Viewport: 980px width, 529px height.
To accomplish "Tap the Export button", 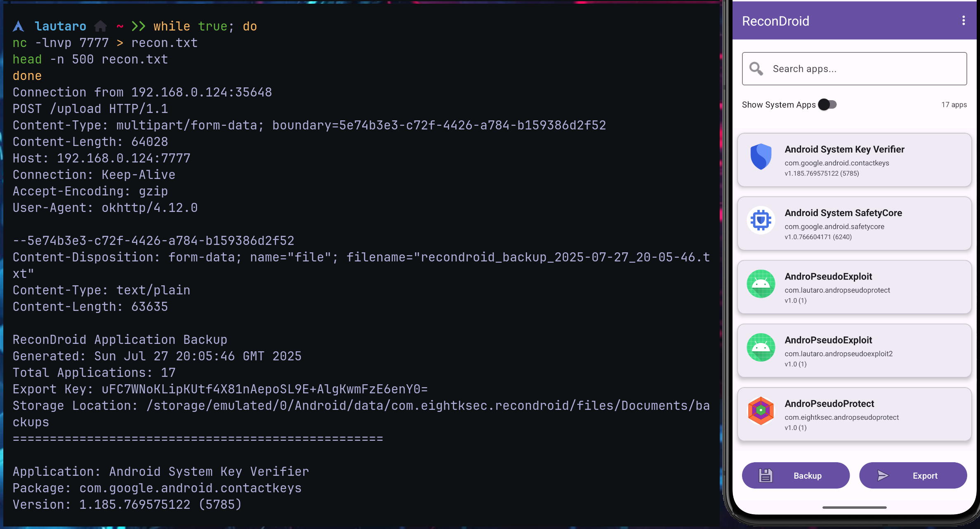I will pos(913,475).
